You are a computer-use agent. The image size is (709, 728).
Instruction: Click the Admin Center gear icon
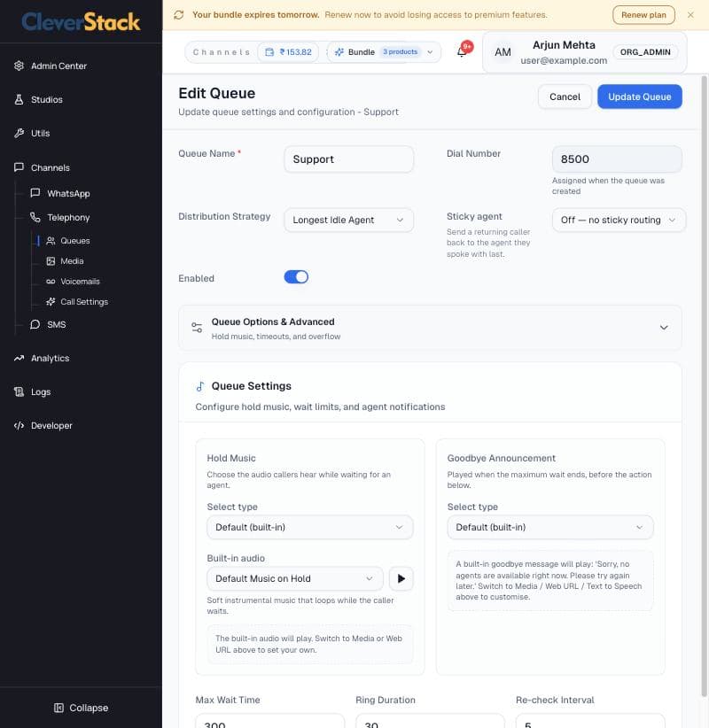point(19,66)
